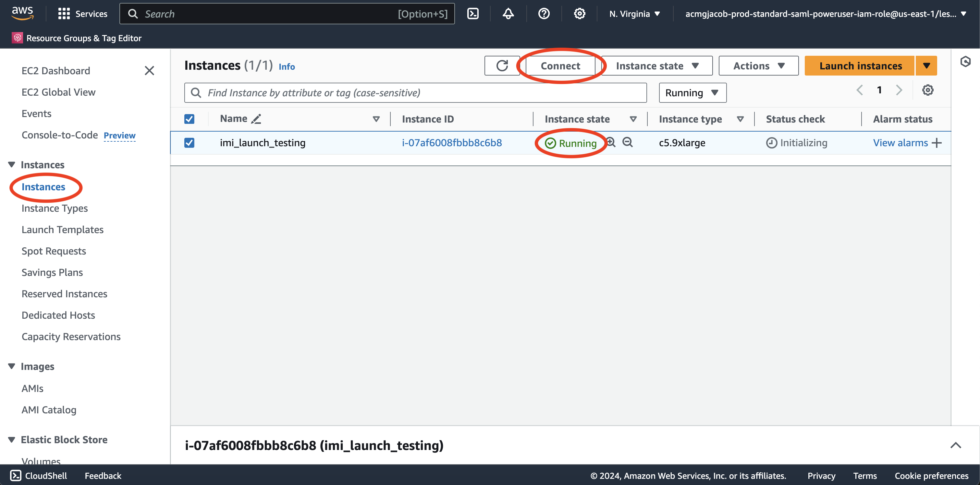Open Instance Types page
This screenshot has height=485, width=980.
tap(55, 208)
